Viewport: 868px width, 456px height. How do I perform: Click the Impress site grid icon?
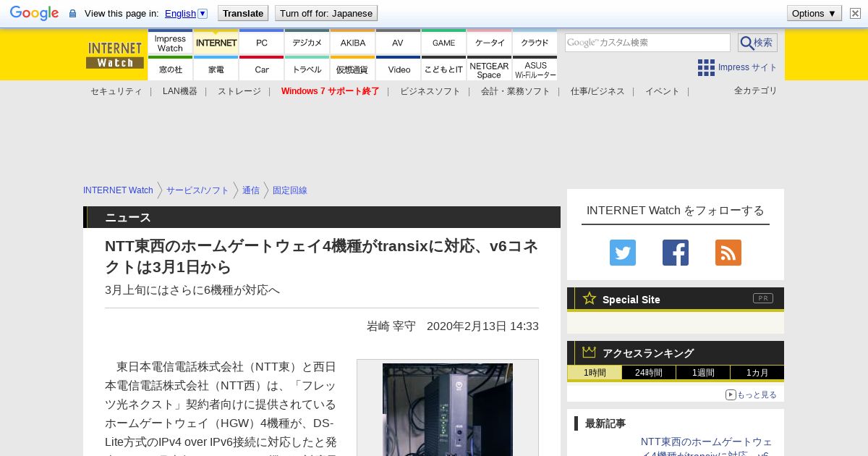point(706,67)
